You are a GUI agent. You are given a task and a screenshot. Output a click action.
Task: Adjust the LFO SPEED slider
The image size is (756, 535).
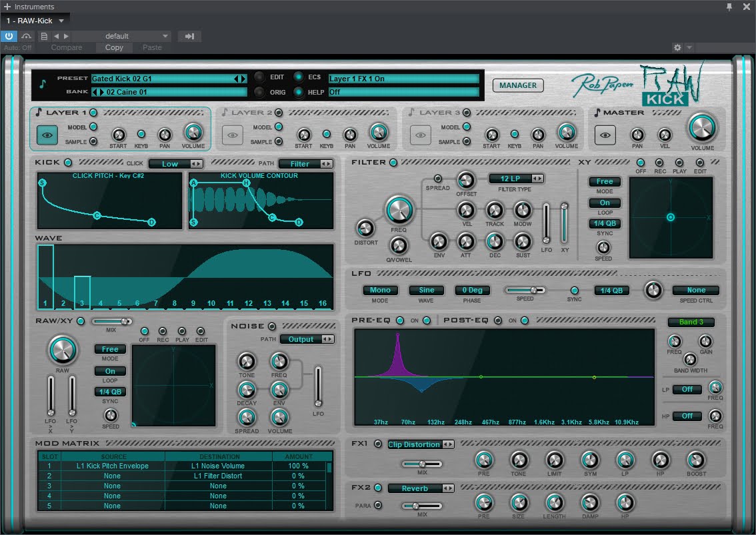pyautogui.click(x=525, y=290)
